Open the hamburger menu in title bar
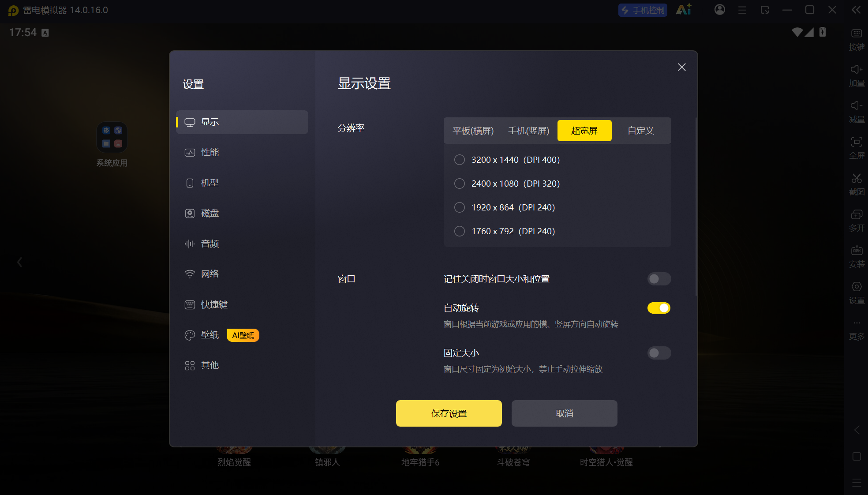 742,10
